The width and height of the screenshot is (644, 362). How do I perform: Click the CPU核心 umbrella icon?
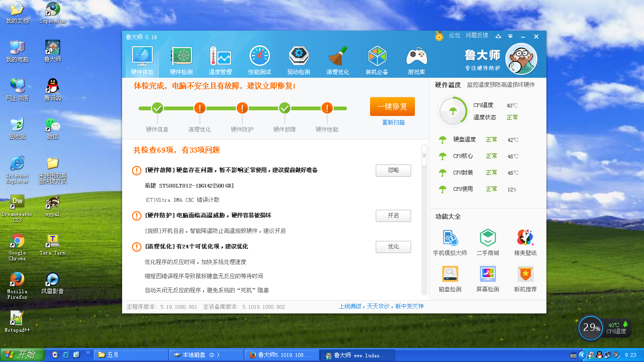tap(443, 156)
